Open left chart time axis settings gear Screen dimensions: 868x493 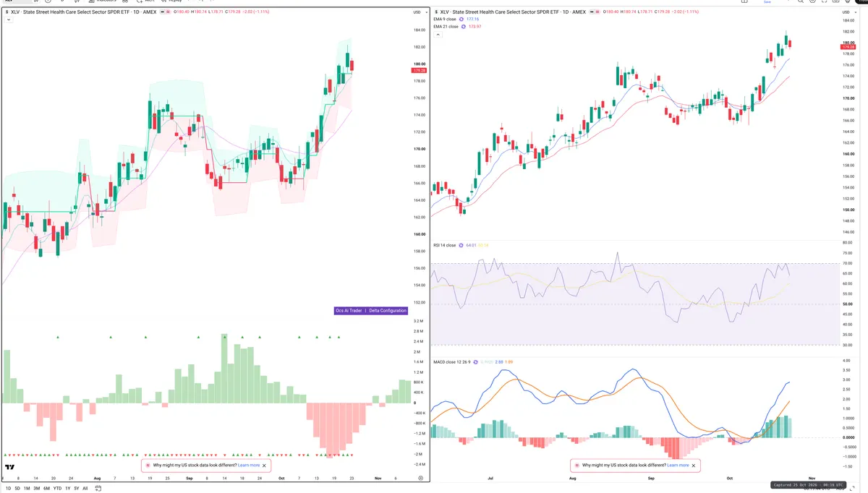click(x=420, y=478)
